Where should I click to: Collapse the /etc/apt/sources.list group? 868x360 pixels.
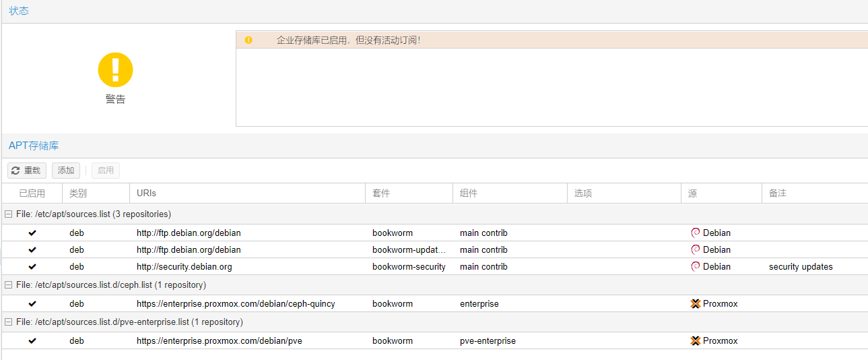(9, 214)
